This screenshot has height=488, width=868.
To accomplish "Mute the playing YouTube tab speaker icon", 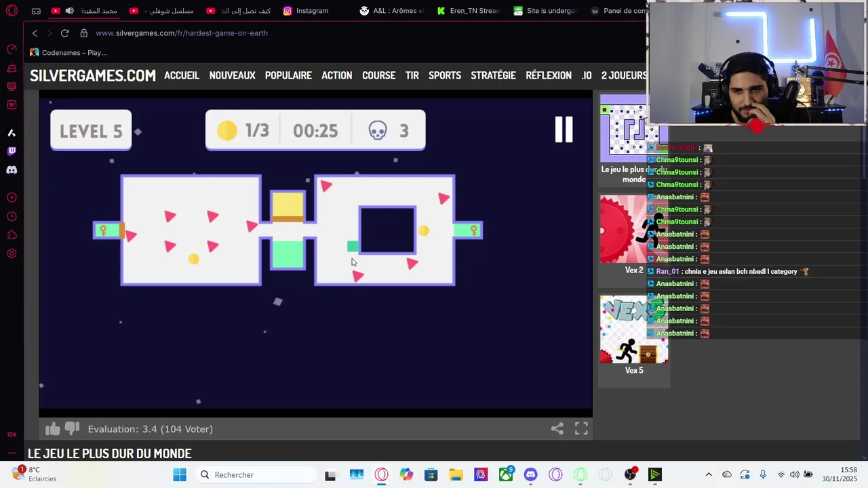I will tap(69, 11).
